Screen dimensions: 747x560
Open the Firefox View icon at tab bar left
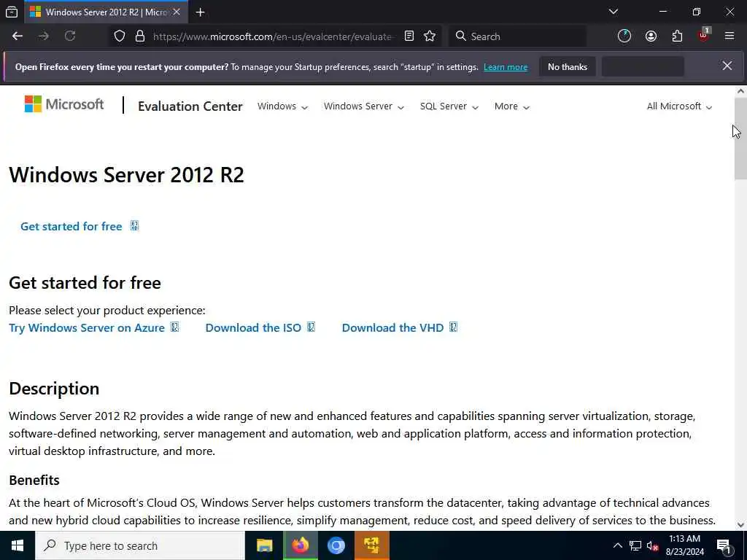pyautogui.click(x=12, y=12)
